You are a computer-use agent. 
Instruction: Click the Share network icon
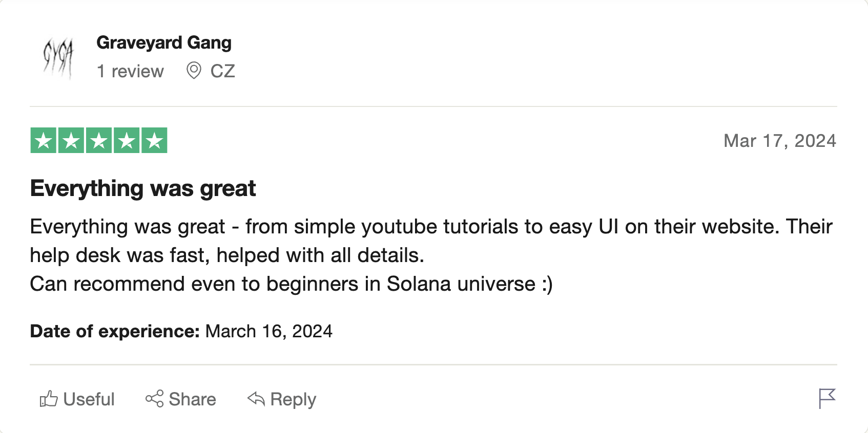pyautogui.click(x=154, y=399)
